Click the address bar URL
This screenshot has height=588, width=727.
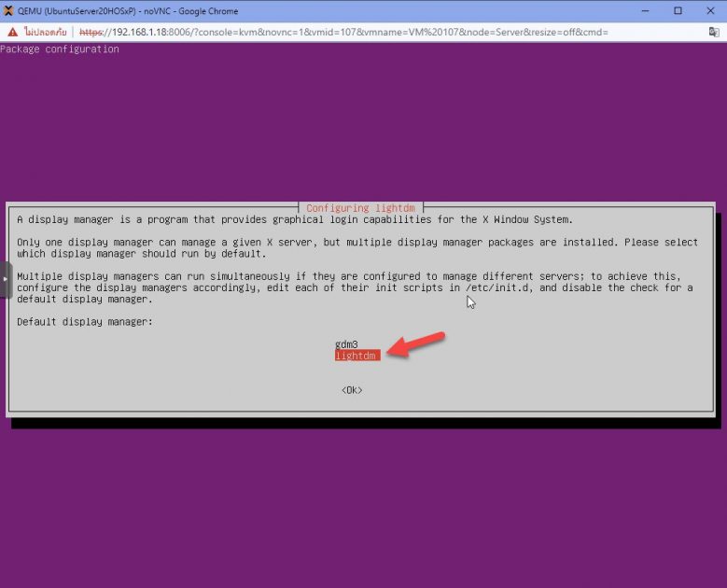coord(343,32)
